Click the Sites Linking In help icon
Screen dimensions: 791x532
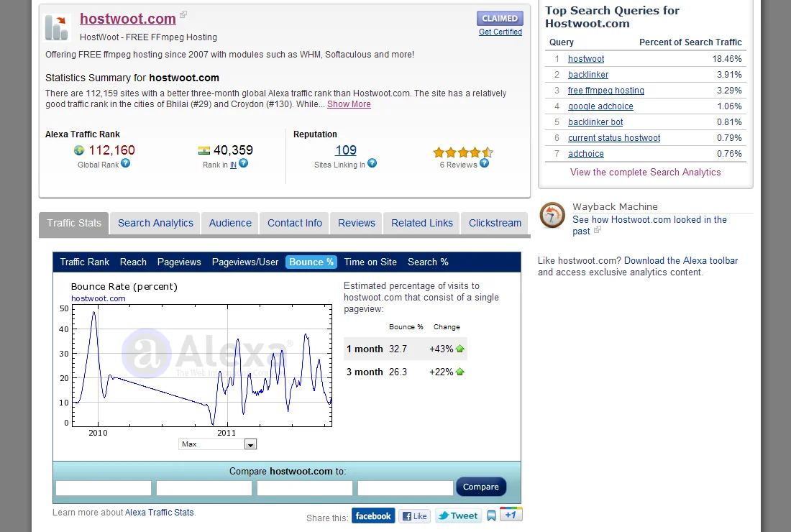click(x=372, y=163)
